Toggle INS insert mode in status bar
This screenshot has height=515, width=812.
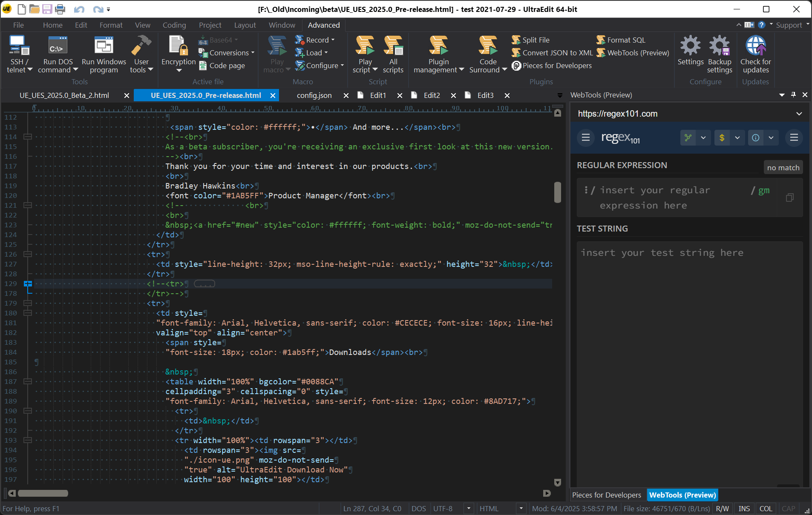(744, 509)
